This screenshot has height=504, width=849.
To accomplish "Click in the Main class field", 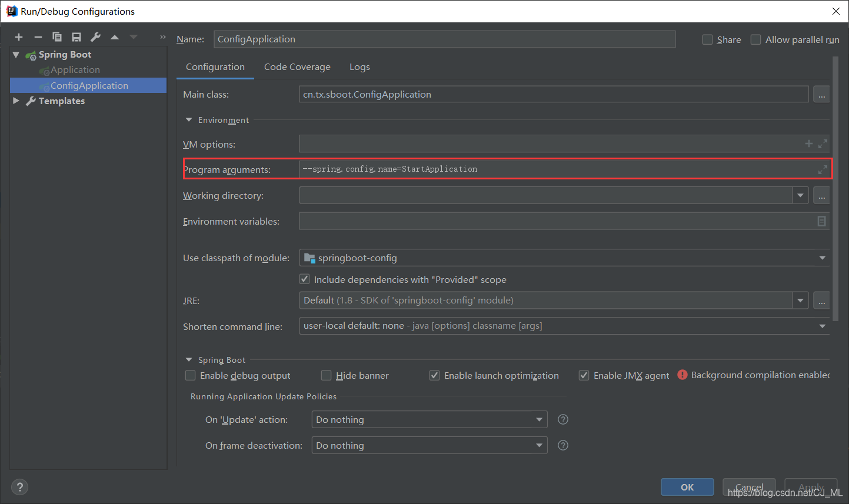I will point(554,94).
